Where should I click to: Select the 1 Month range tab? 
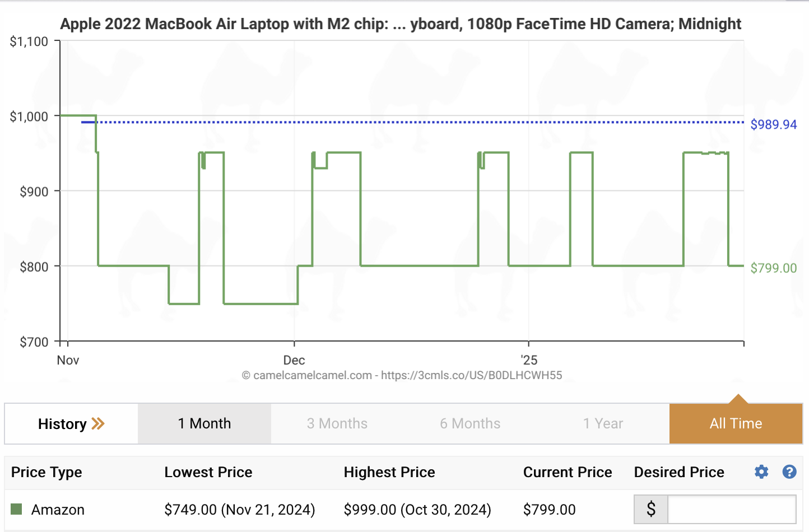204,423
